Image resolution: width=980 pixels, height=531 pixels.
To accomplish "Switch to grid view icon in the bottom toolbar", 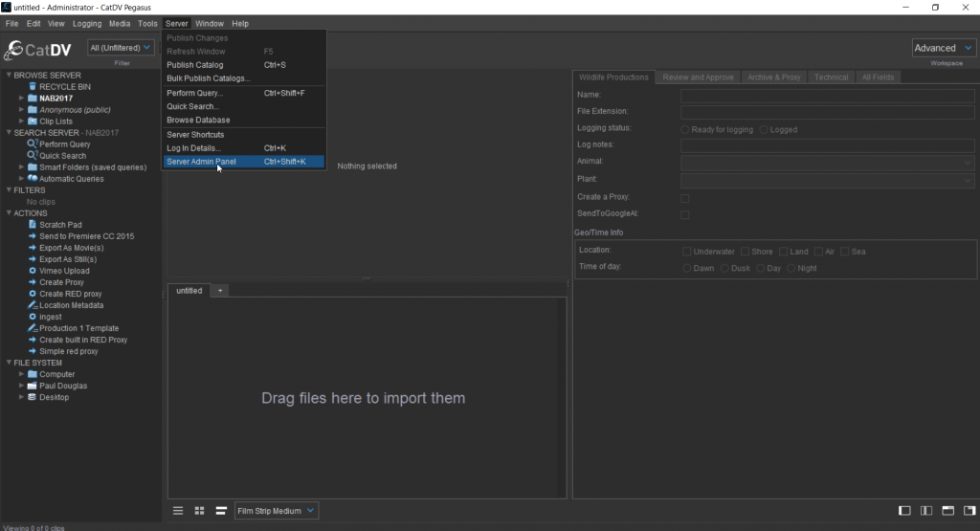I will tap(199, 511).
